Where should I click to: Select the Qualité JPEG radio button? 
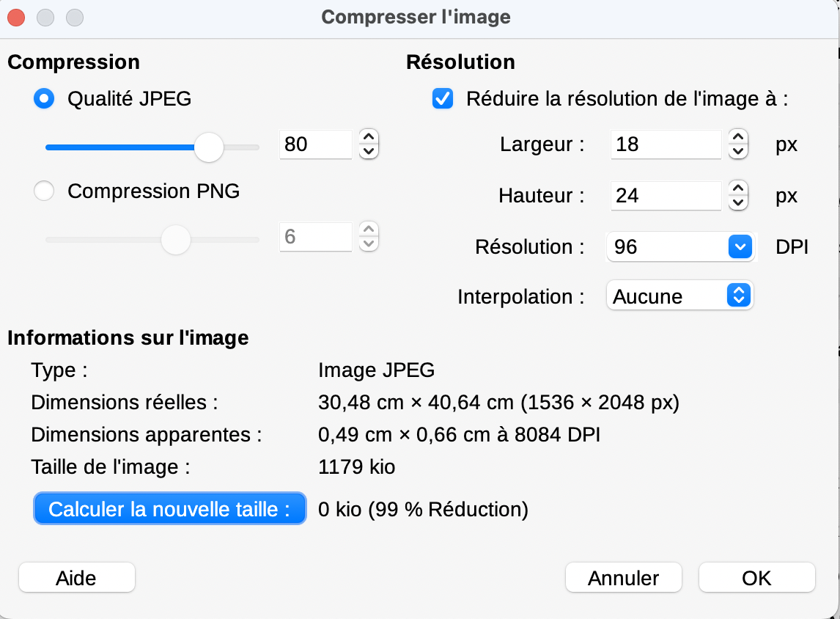pos(44,98)
